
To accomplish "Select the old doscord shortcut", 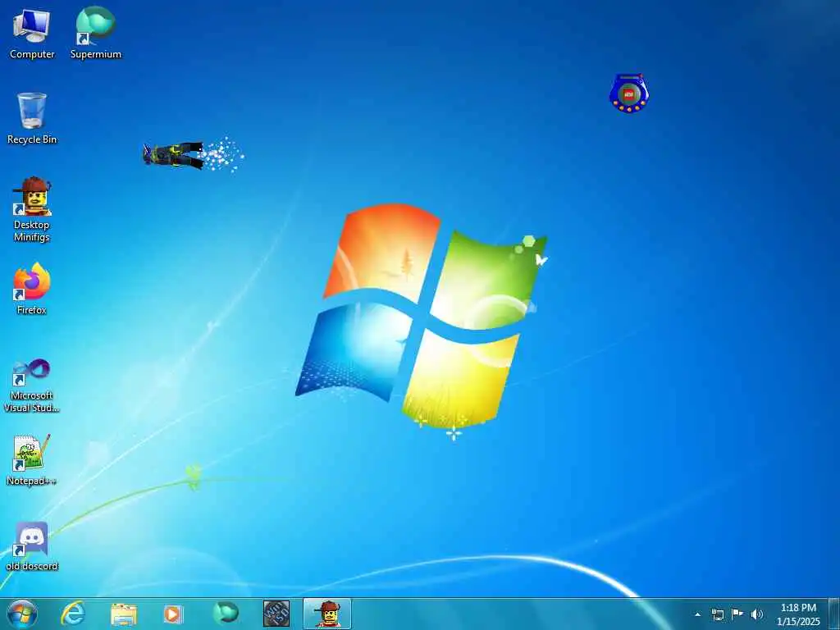I will tap(32, 546).
